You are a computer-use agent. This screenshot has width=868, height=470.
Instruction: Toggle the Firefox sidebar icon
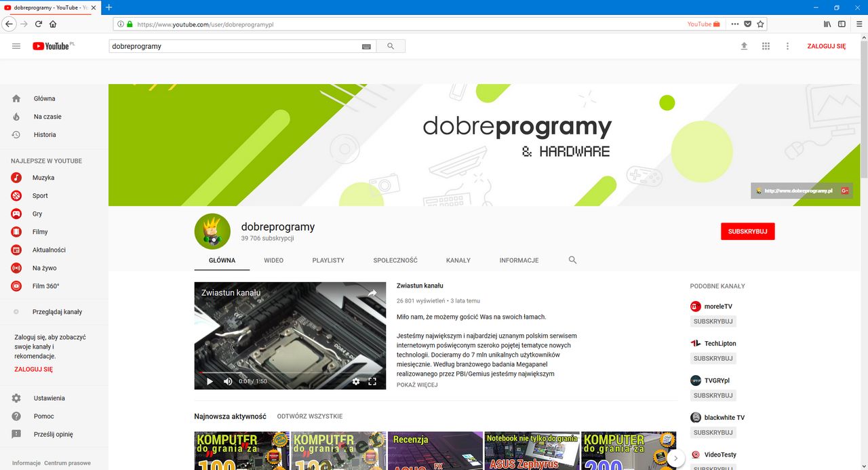click(x=842, y=24)
